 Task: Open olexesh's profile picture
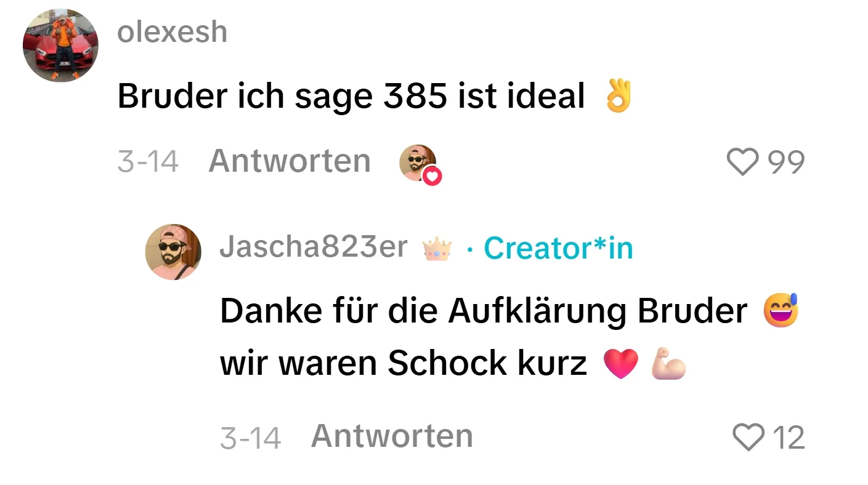60,46
